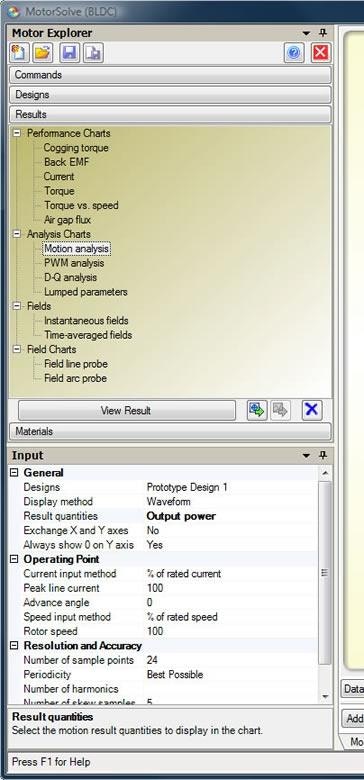
Task: Click the Input panel scrollbar thumb
Action: click(325, 573)
